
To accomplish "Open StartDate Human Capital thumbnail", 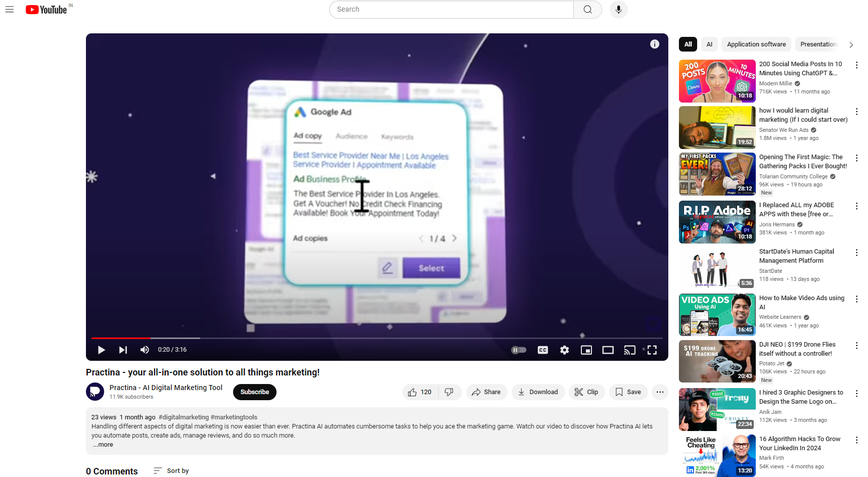I will pos(717,268).
